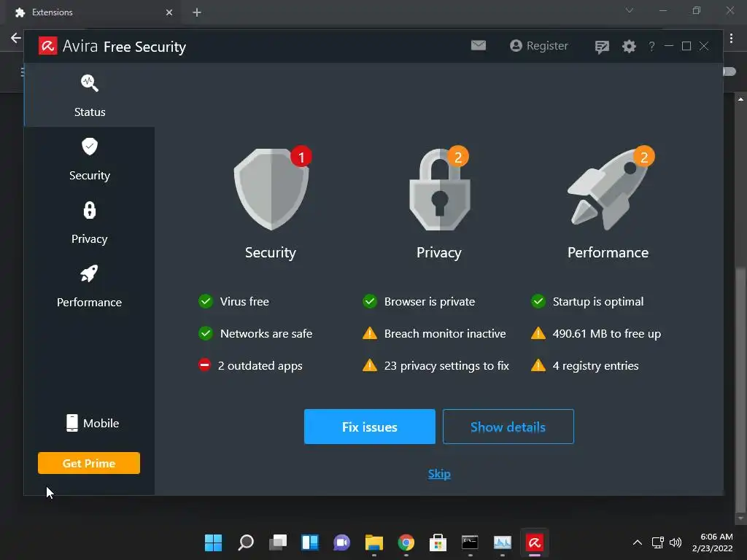Click the 'Virus free' status text
Image resolution: width=747 pixels, height=560 pixels.
click(244, 301)
